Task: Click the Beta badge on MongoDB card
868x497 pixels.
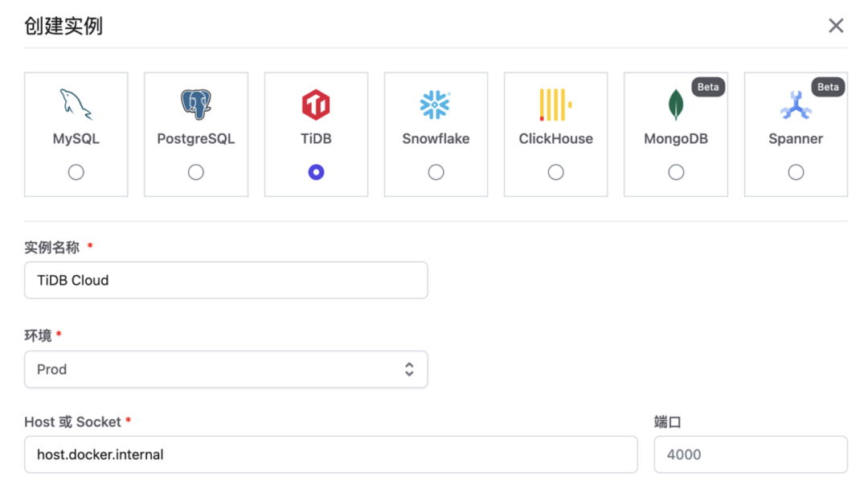Action: click(x=708, y=87)
